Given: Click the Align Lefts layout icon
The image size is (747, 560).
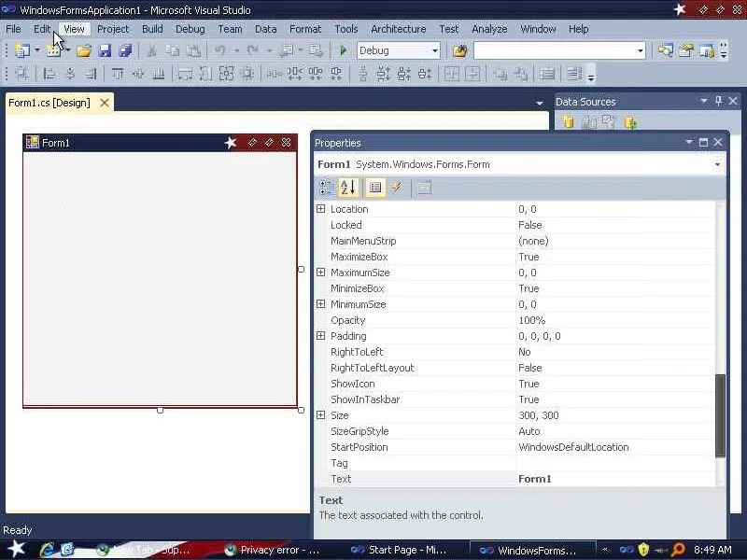Looking at the screenshot, I should coord(49,74).
